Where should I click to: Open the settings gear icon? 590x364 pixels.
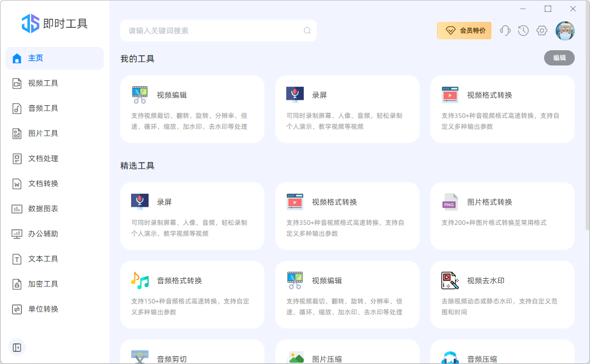coord(542,31)
